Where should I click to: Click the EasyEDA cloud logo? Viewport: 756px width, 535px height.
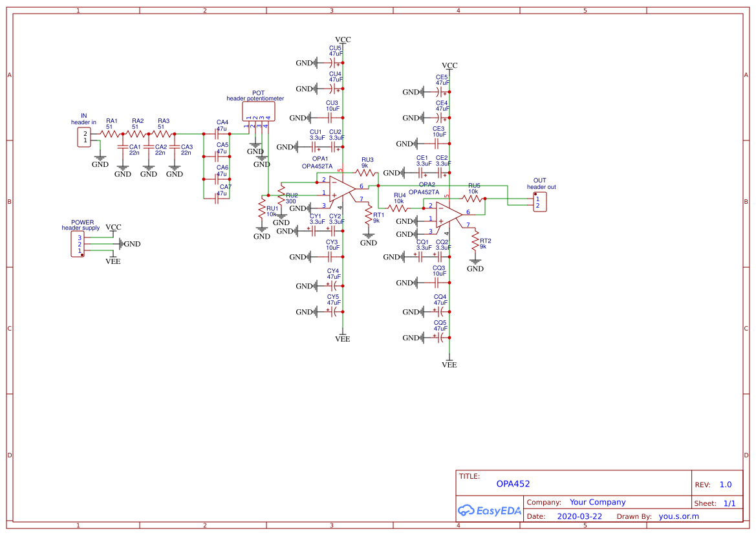(467, 510)
